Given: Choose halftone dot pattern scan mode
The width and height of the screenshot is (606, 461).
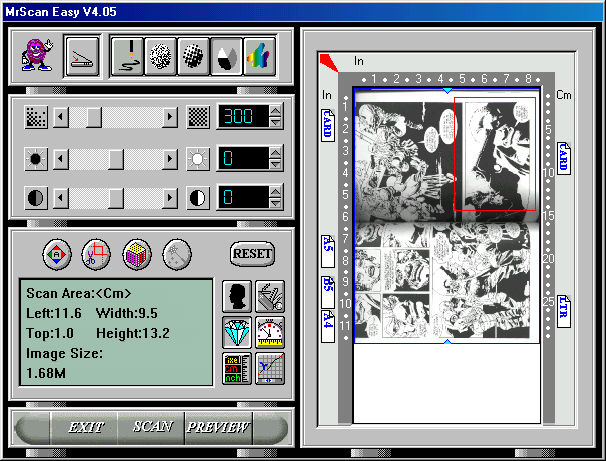Looking at the screenshot, I should tap(193, 56).
